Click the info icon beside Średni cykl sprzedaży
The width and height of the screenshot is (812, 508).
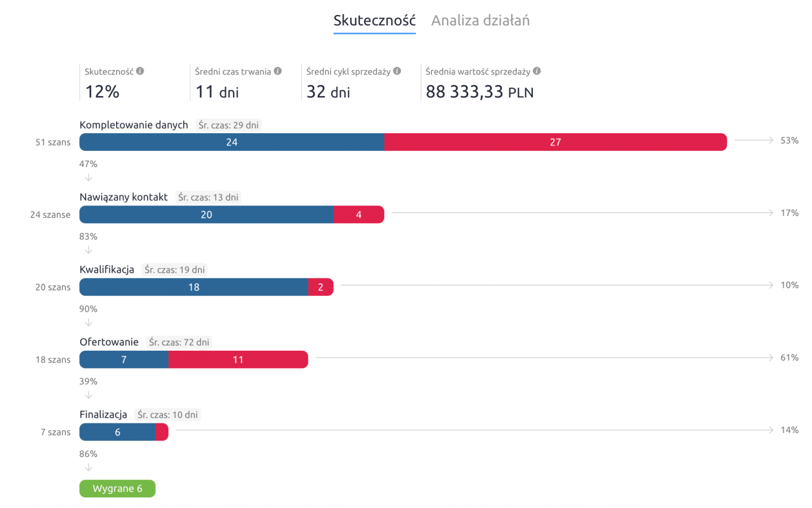pos(398,71)
